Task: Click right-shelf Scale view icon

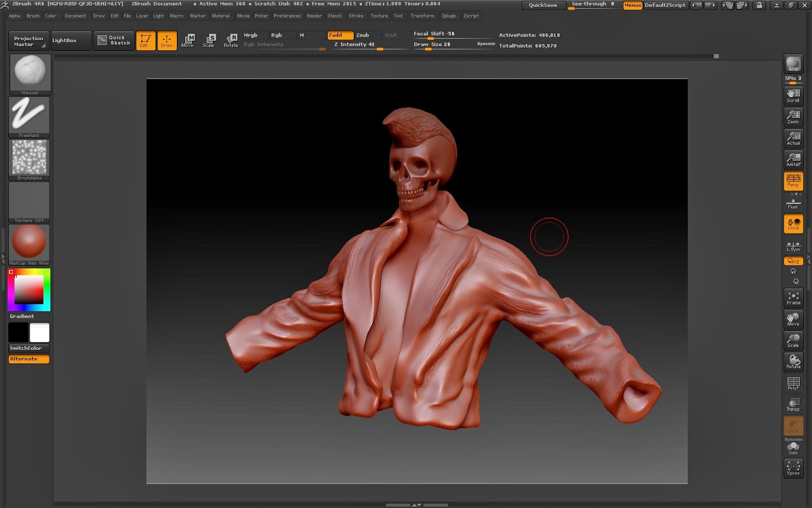Action: (793, 341)
